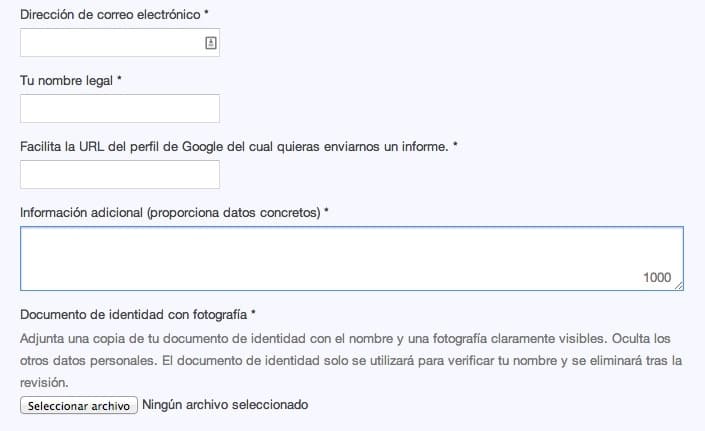Click the contact autofill icon in email field
Image resolution: width=705 pixels, height=431 pixels.
click(211, 43)
